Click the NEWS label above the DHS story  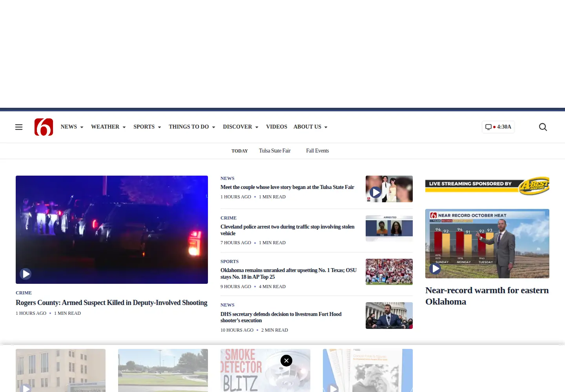click(x=228, y=305)
